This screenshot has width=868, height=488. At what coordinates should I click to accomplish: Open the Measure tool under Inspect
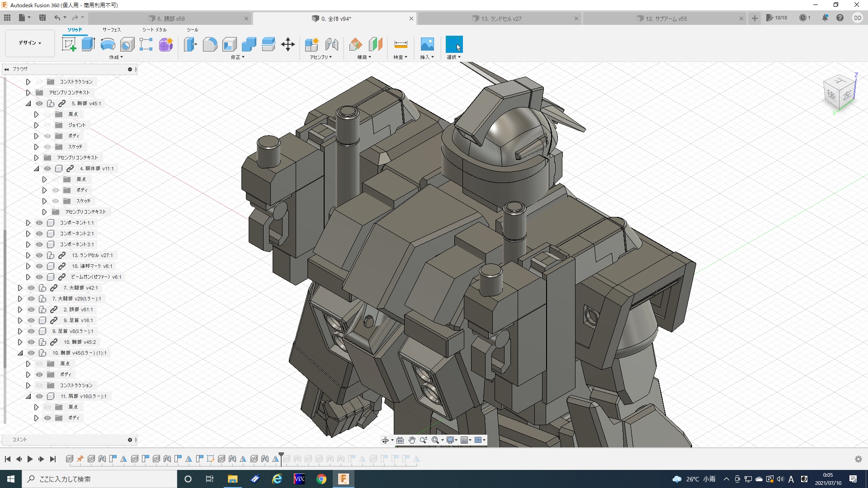pos(401,44)
